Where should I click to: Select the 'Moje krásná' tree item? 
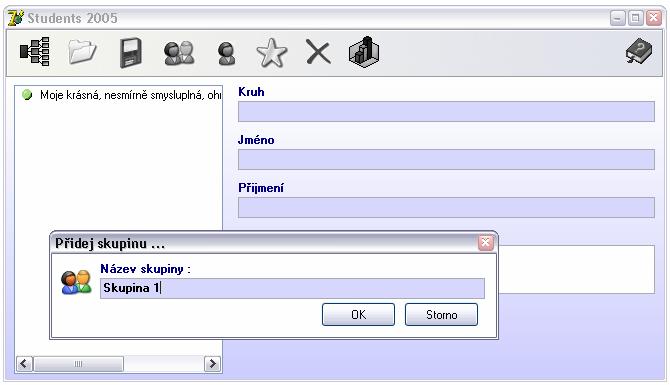coord(130,95)
